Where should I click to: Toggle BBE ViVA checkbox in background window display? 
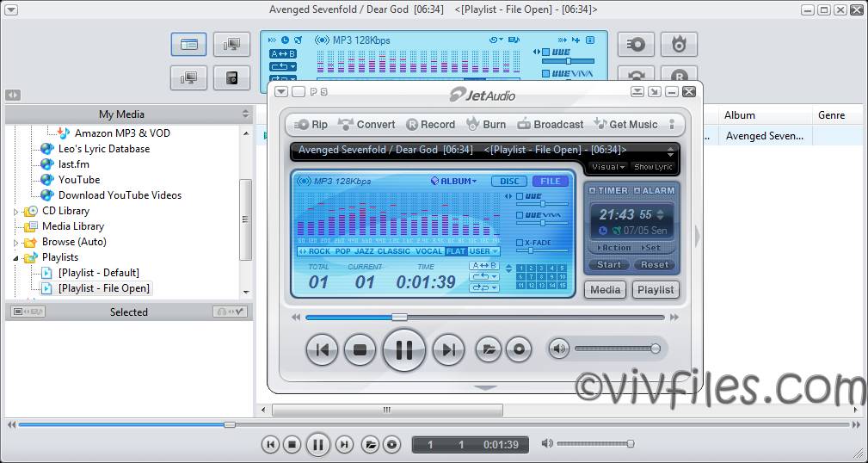click(545, 74)
